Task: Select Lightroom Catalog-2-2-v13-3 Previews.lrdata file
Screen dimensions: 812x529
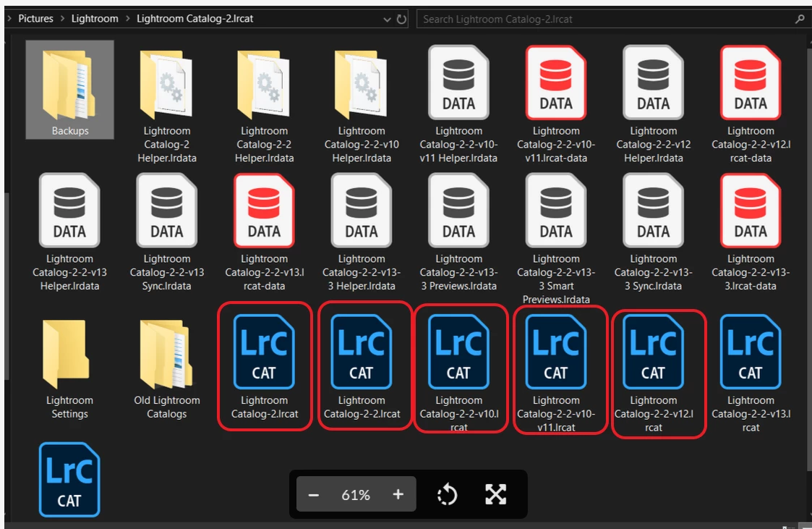Action: pos(459,233)
